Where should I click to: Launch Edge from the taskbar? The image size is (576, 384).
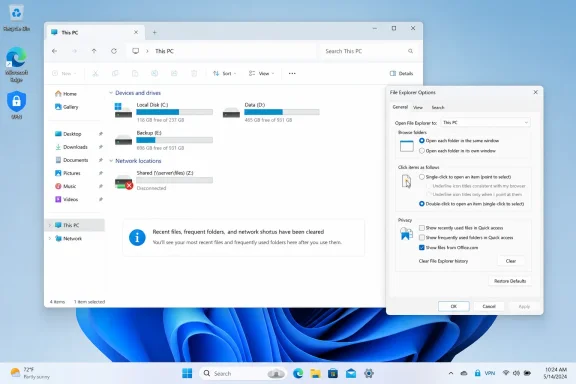298,373
